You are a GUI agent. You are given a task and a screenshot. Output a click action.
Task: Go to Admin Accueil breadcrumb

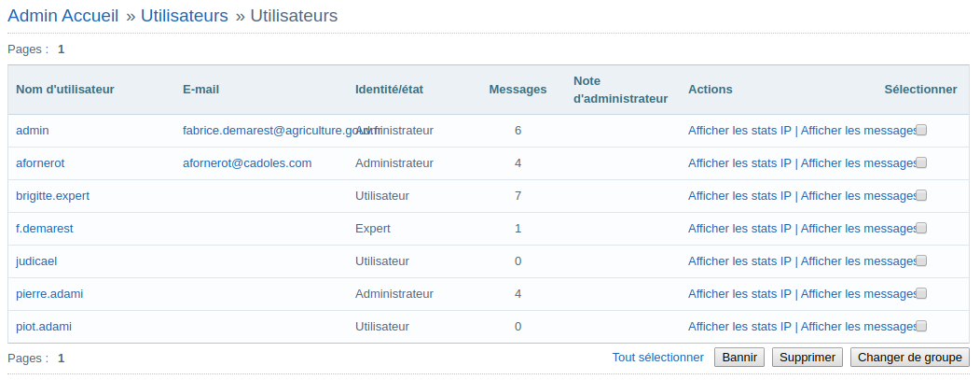pos(64,16)
